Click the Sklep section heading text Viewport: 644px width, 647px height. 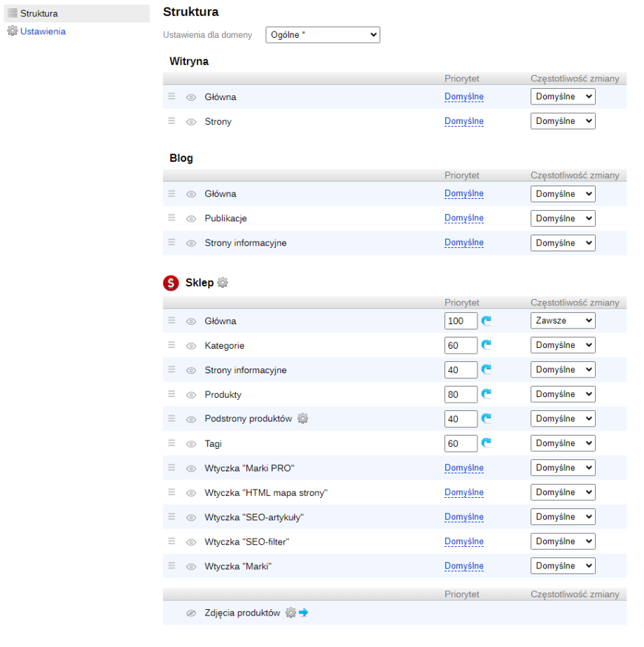pos(199,283)
